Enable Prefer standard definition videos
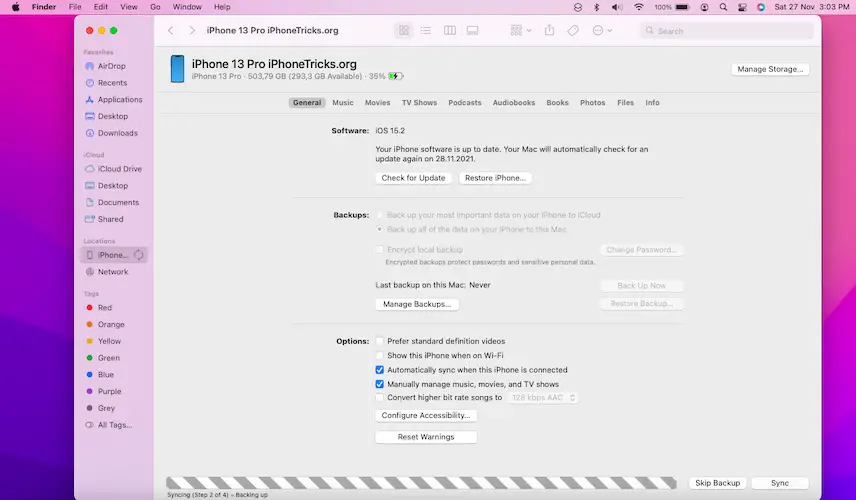Screen dimensions: 856x500 [379, 341]
